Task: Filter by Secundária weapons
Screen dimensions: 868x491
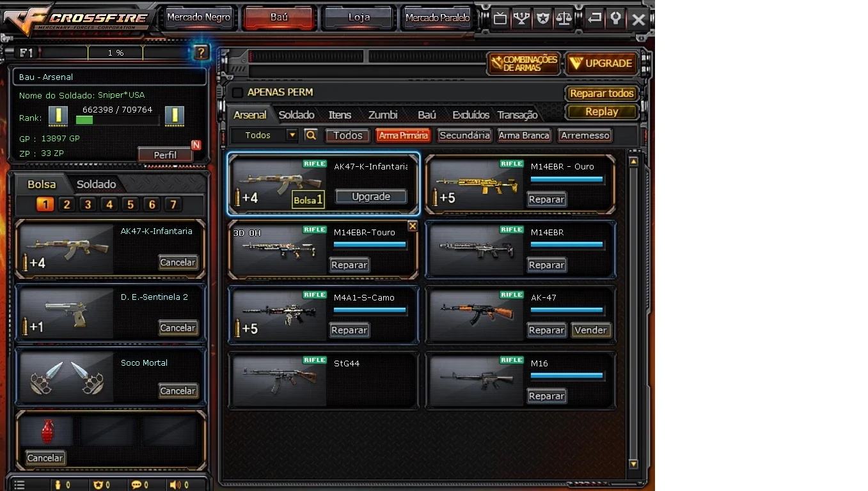Action: (465, 136)
